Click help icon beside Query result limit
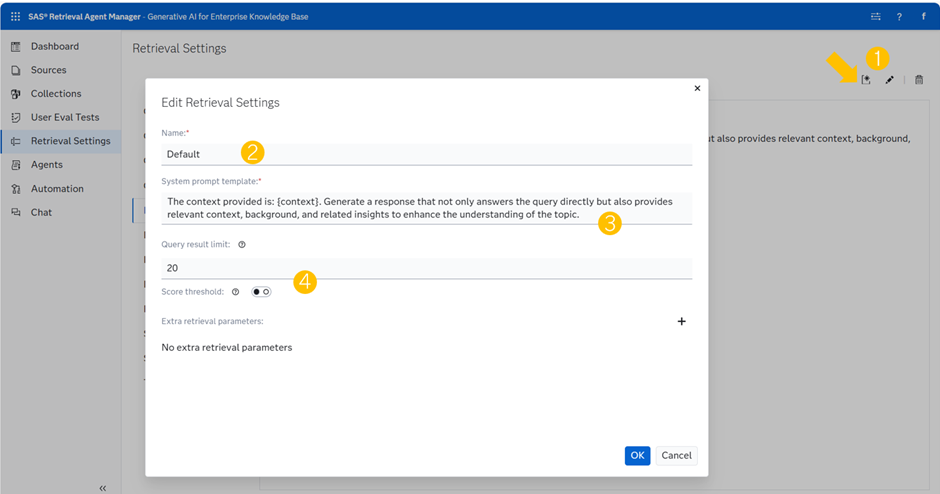 click(x=242, y=244)
